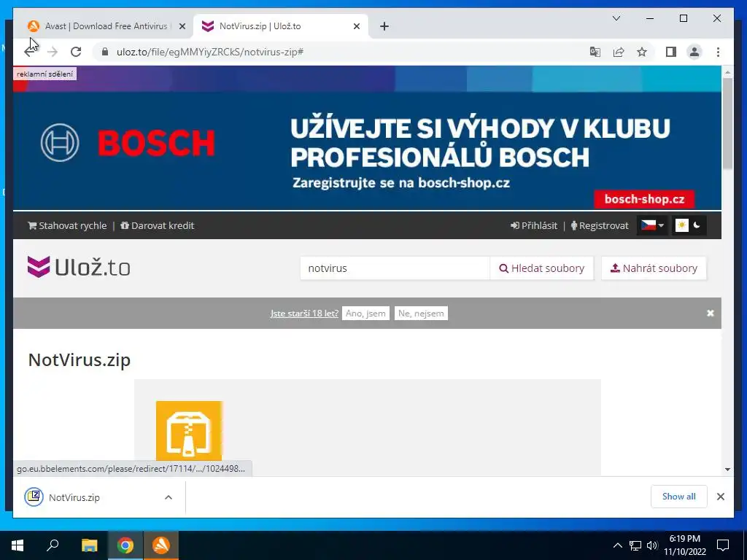Click the NotVirus.zip page heading
This screenshot has width=747, height=560.
coord(79,359)
